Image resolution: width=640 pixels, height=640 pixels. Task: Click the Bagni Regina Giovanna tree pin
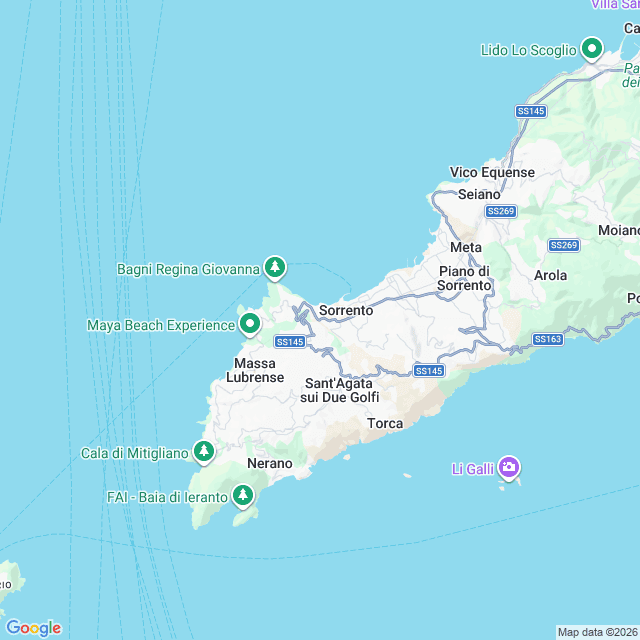[275, 268]
